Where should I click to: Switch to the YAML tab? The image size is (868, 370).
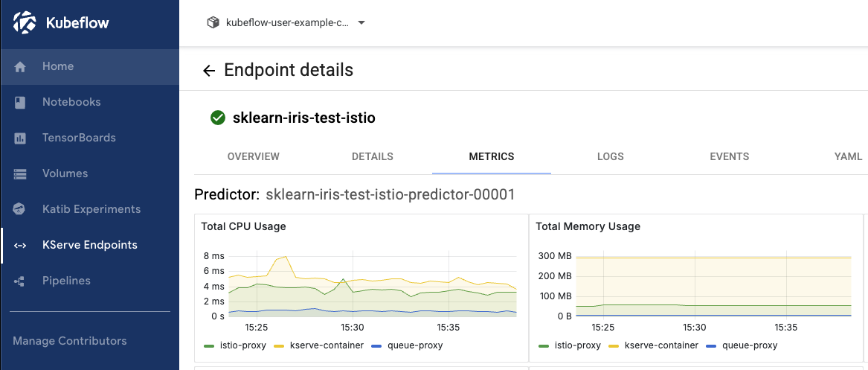848,156
